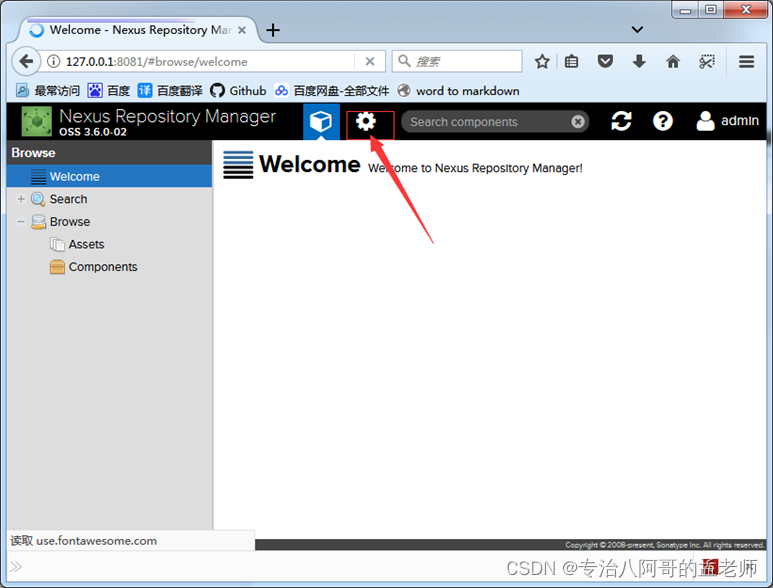Viewport: 773px width, 588px height.
Task: Click the Assets pages icon
Action: tap(57, 244)
